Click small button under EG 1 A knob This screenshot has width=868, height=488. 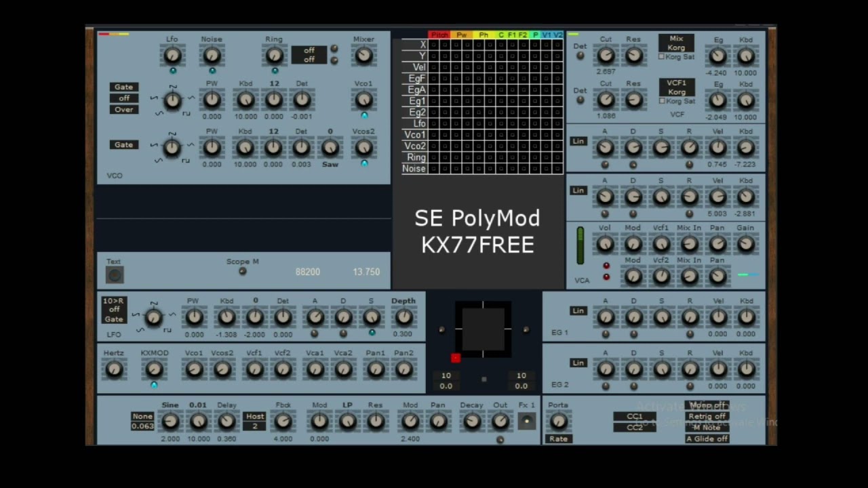(606, 333)
